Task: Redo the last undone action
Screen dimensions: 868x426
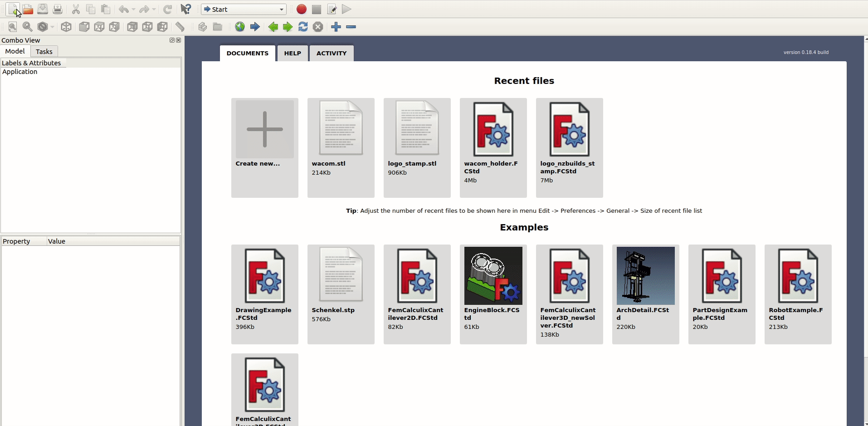Action: [x=144, y=9]
